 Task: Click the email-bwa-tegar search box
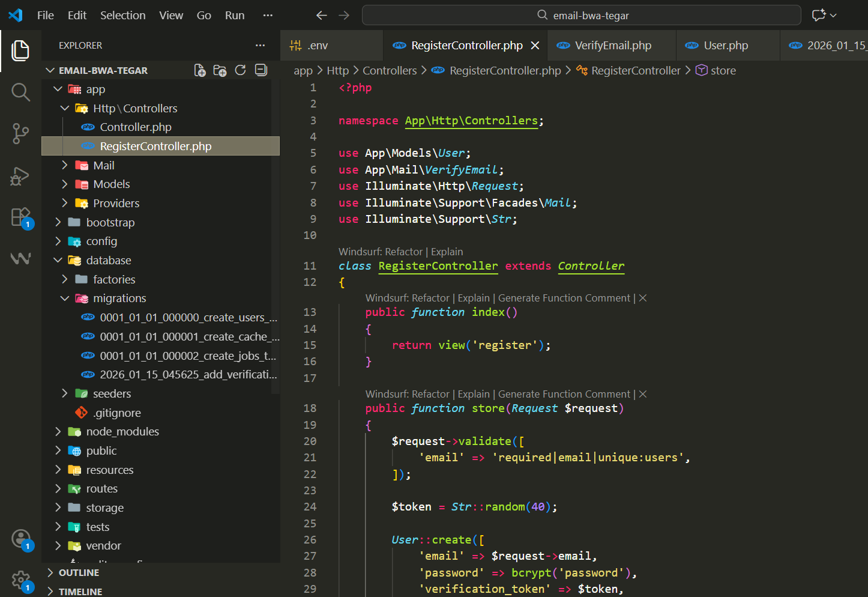point(581,16)
